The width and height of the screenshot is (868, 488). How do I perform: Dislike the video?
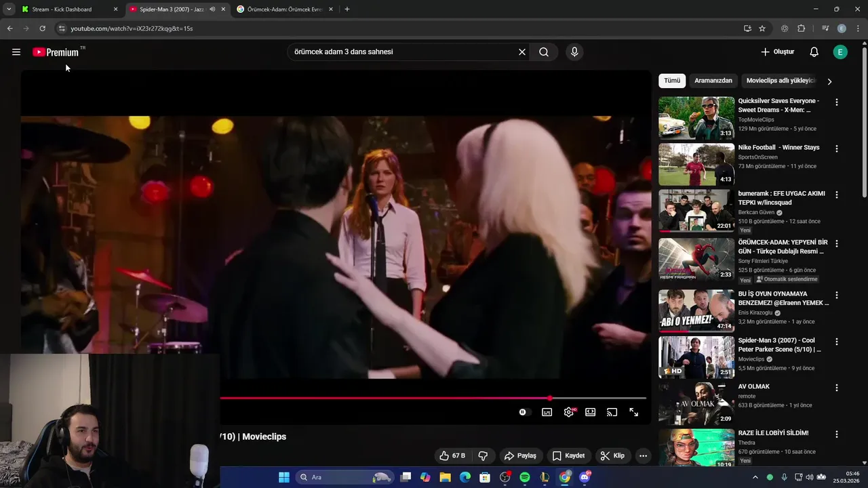tap(484, 455)
